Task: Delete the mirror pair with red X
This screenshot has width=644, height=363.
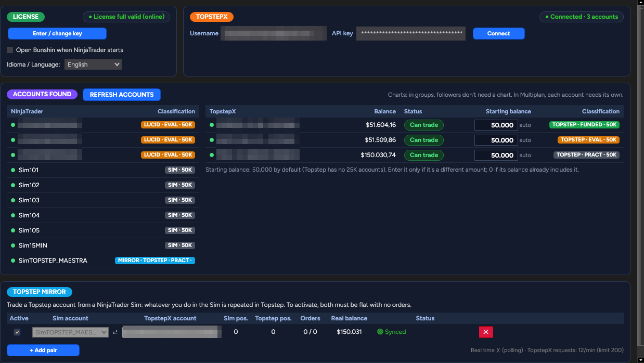Action: click(x=486, y=332)
